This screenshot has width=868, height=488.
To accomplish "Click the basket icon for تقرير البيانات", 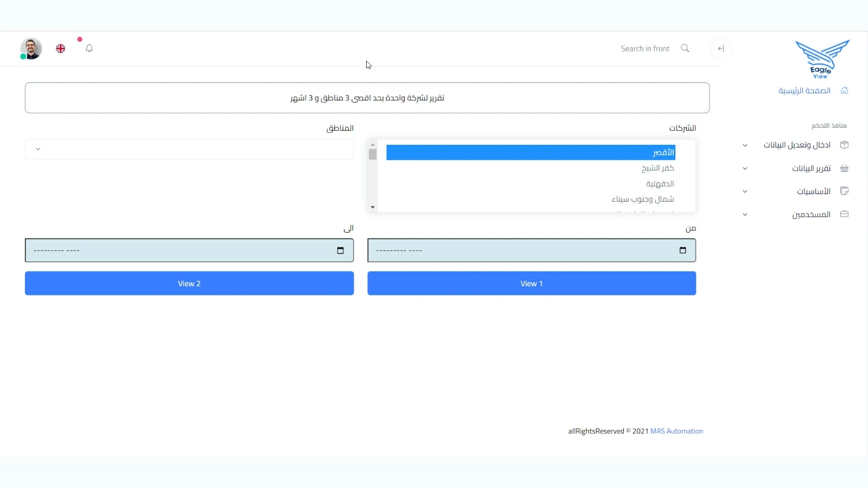I will (x=844, y=168).
